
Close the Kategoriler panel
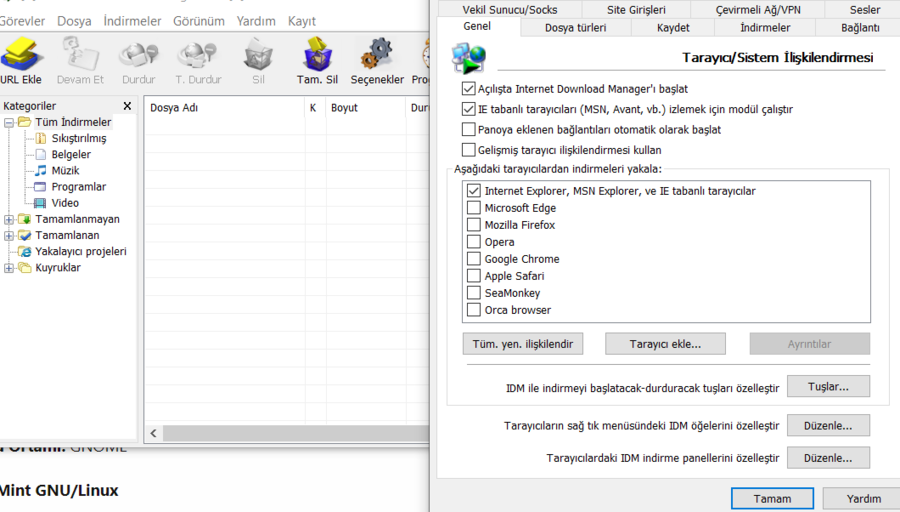coord(127,106)
